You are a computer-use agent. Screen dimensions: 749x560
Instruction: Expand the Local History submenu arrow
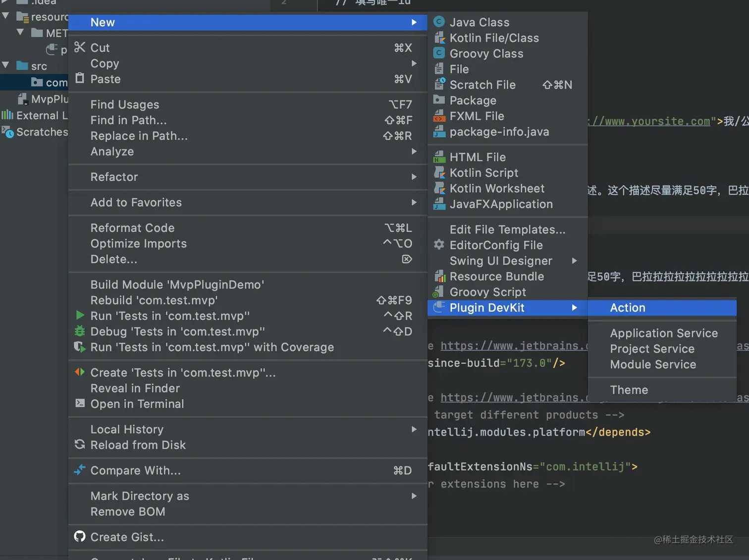tap(414, 429)
